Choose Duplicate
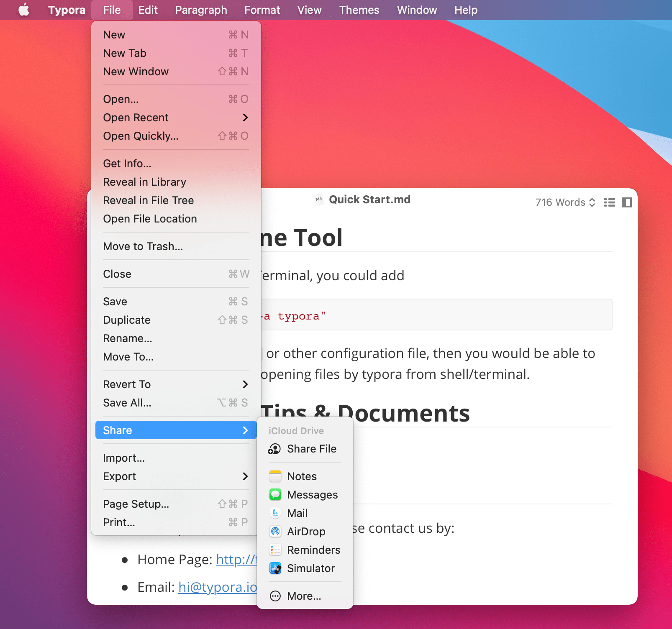The width and height of the screenshot is (672, 629). click(x=176, y=320)
